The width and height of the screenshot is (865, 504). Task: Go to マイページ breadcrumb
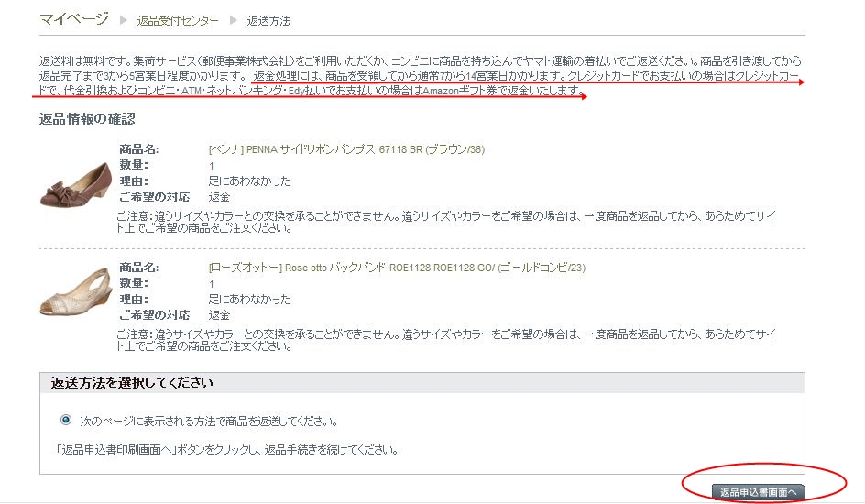pos(74,19)
